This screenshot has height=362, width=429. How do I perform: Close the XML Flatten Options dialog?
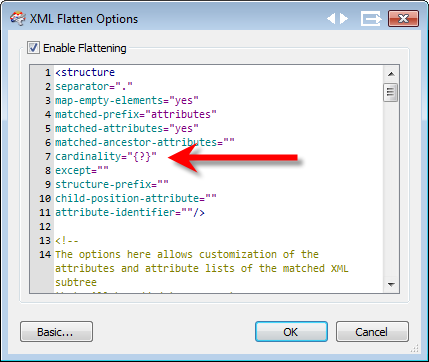(403, 19)
